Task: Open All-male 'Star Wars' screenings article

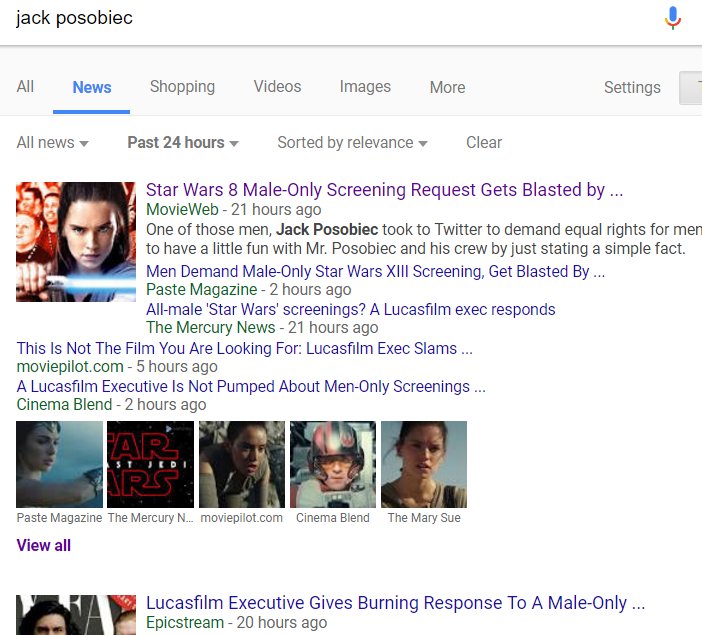Action: (351, 309)
